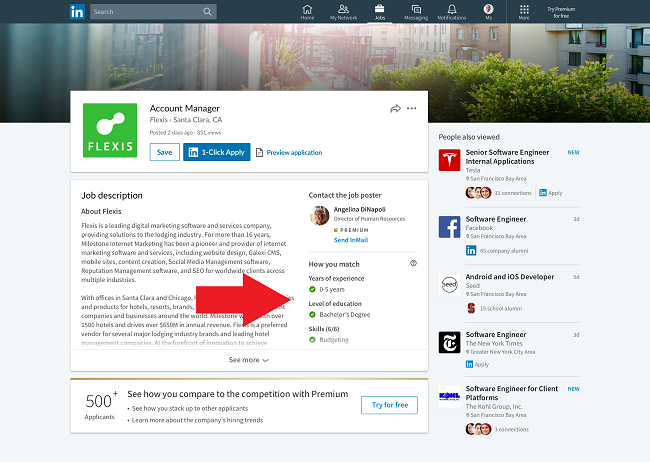This screenshot has height=462, width=650.
Task: Open the Facebook Software Engineer job
Action: pos(496,219)
